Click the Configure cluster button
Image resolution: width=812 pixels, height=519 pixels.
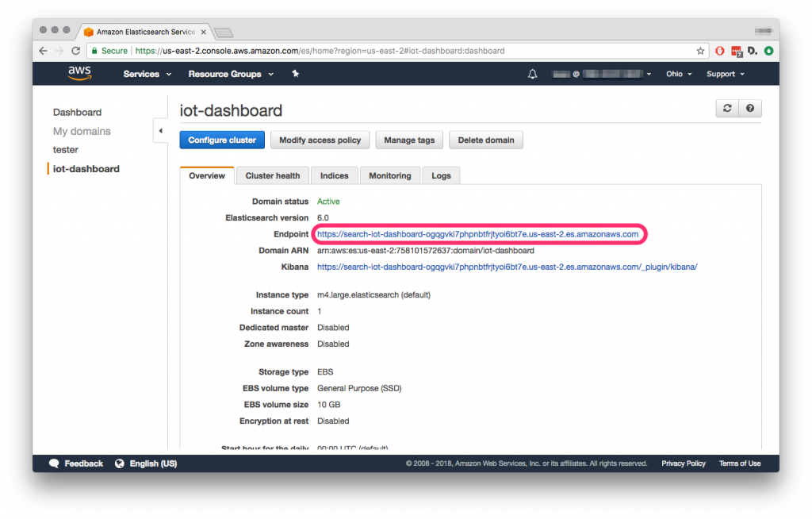coord(221,140)
